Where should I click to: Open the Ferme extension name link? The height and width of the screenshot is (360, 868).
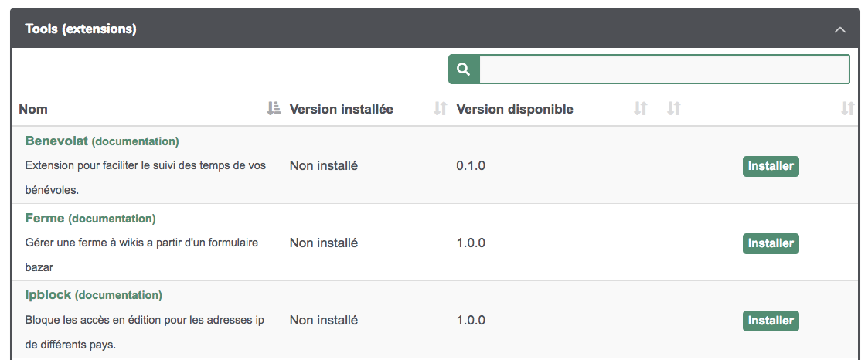pos(45,219)
